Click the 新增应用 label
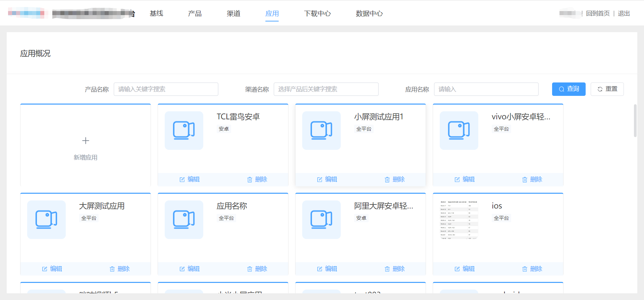The width and height of the screenshot is (644, 300). pos(86,158)
